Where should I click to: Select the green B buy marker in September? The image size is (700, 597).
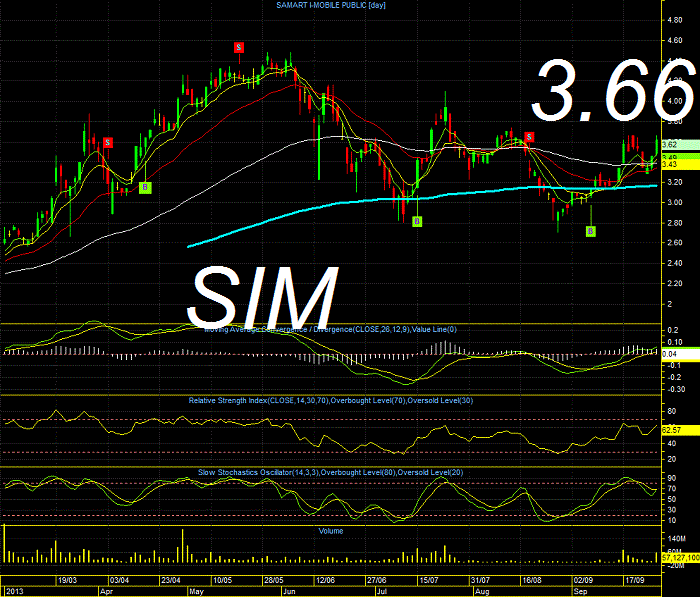591,231
